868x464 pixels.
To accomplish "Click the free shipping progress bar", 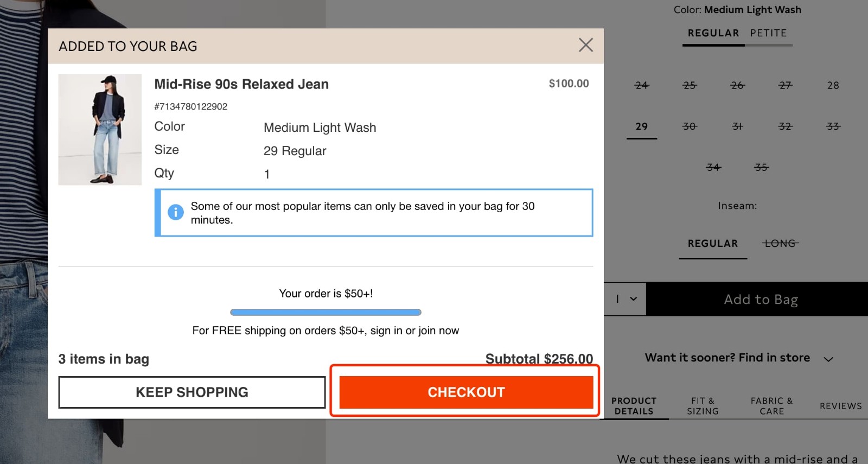I will (325, 312).
